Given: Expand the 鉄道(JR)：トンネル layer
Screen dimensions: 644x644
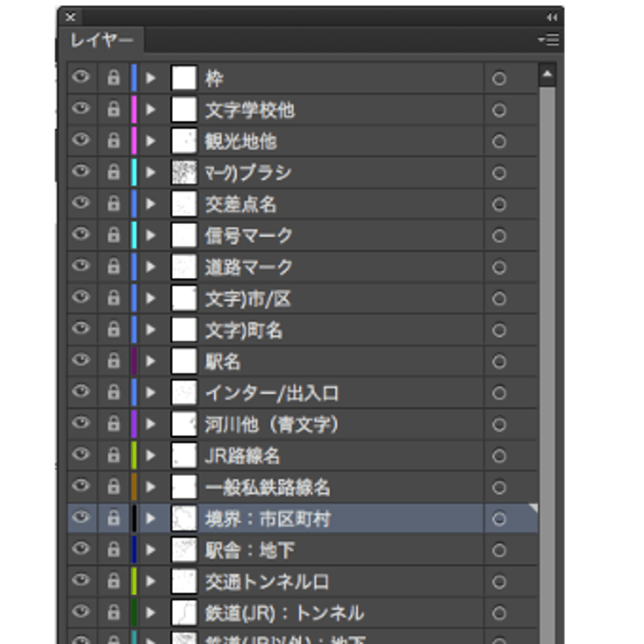Looking at the screenshot, I should 150,612.
